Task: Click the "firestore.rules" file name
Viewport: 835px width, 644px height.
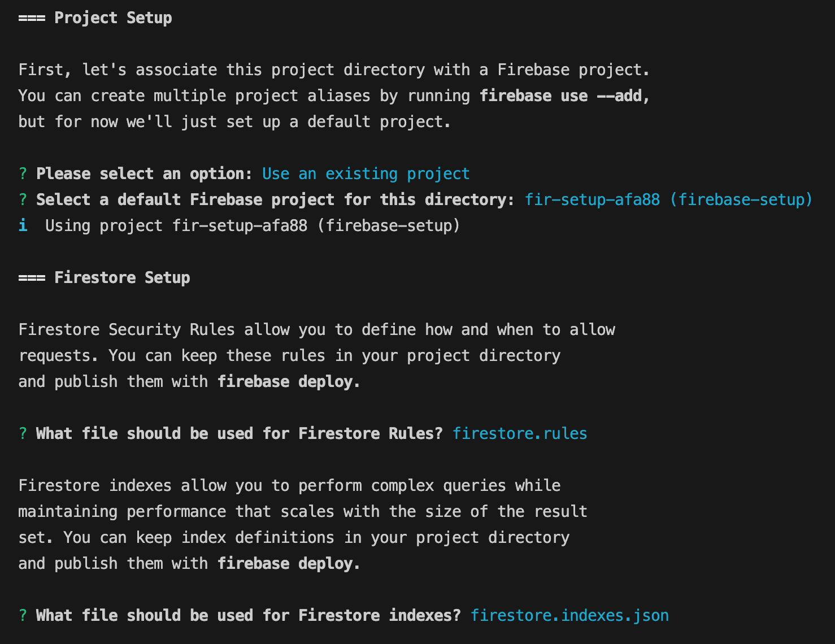Action: coord(520,433)
